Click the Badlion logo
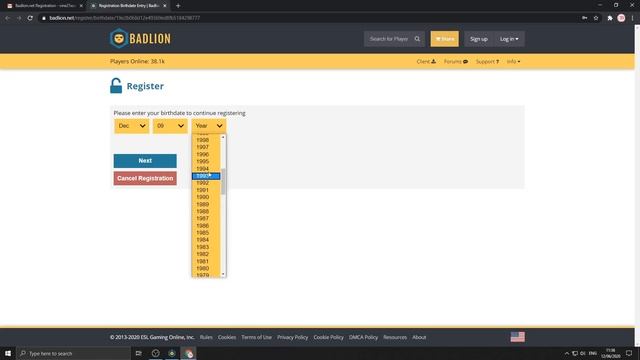The width and height of the screenshot is (640, 360). (140, 39)
